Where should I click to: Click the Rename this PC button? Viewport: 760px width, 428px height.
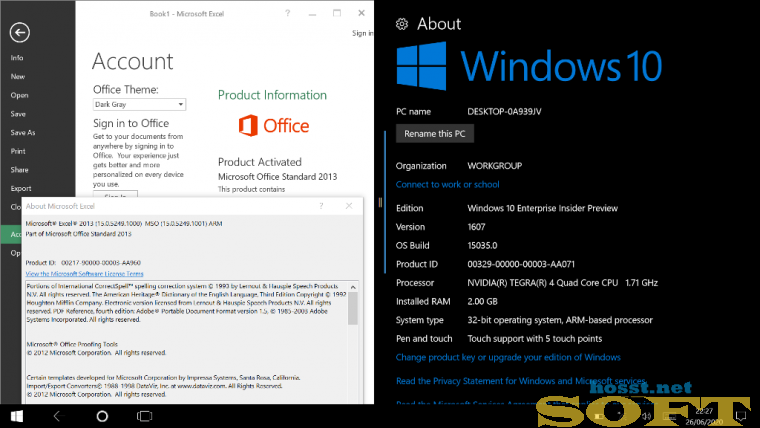point(435,134)
